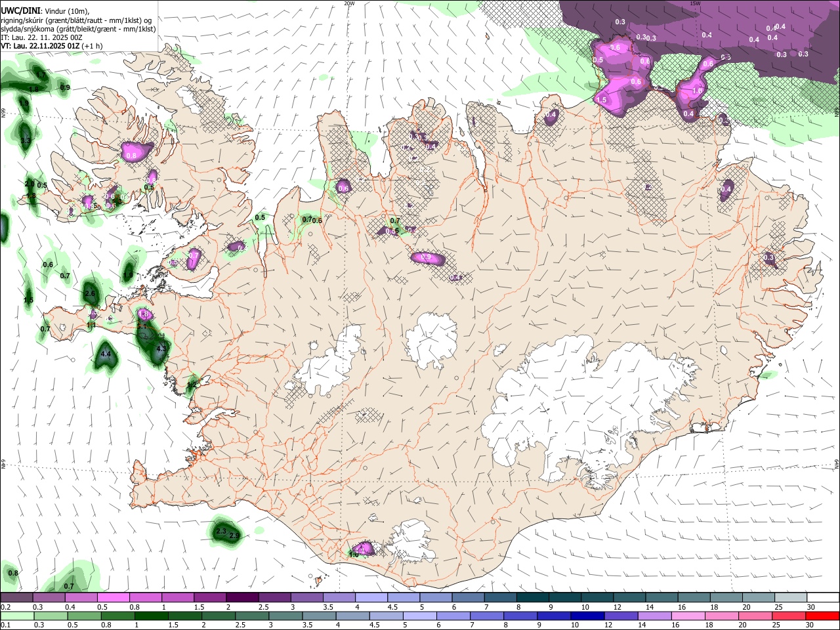Click the upper legend swatch between 8 and 9
This screenshot has height=630, width=840.
coord(532,597)
